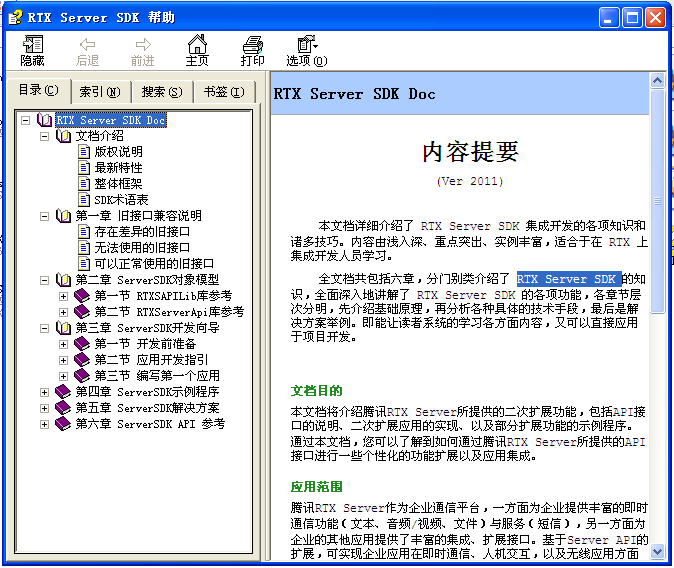The height and width of the screenshot is (568, 674).
Task: Select the 第四章 ServerSDK示例程序 label
Action: coord(147,392)
